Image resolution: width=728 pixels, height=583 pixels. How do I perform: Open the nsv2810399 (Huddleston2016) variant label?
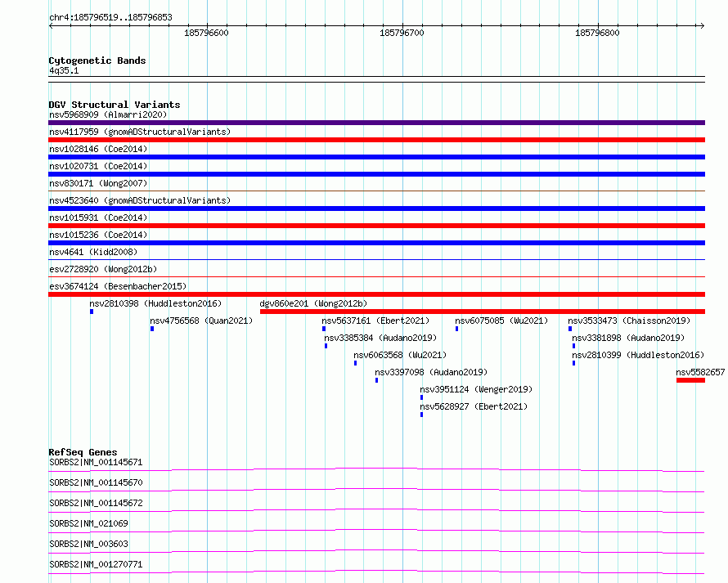point(638,355)
